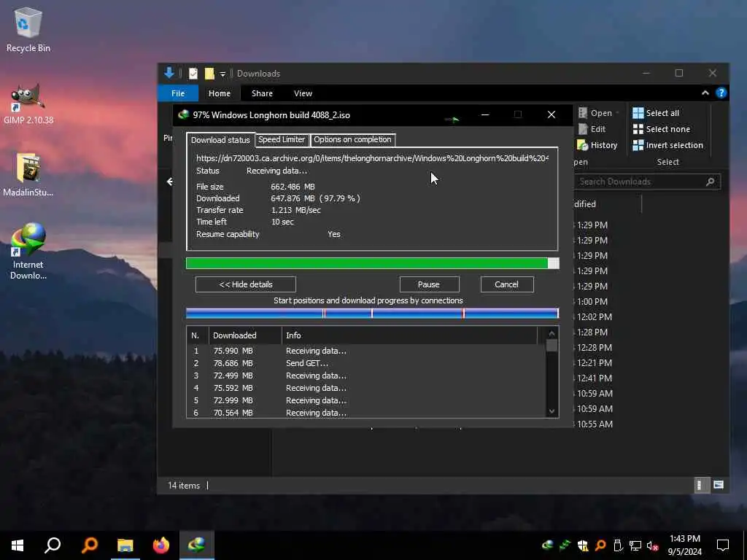Open the View ribbon tab
747x560 pixels.
(303, 93)
